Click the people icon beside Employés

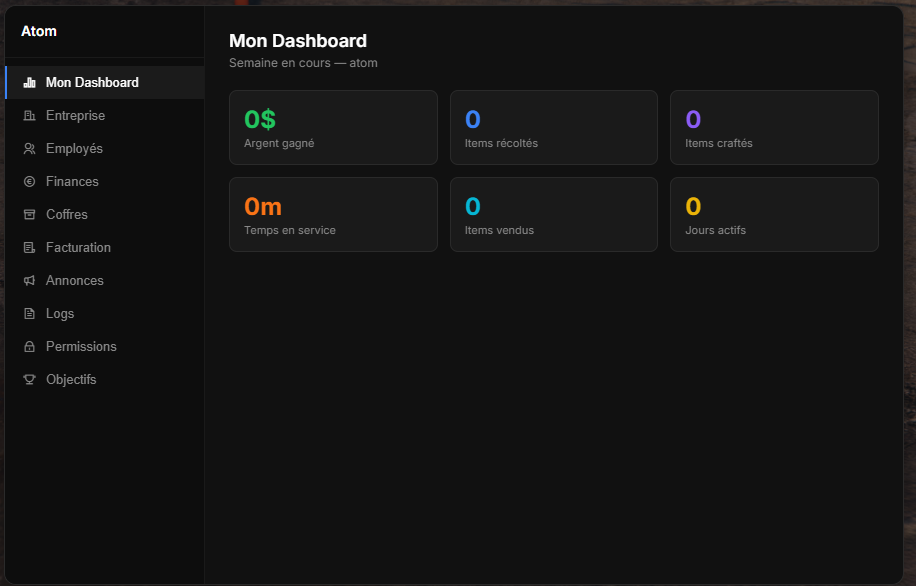point(29,149)
